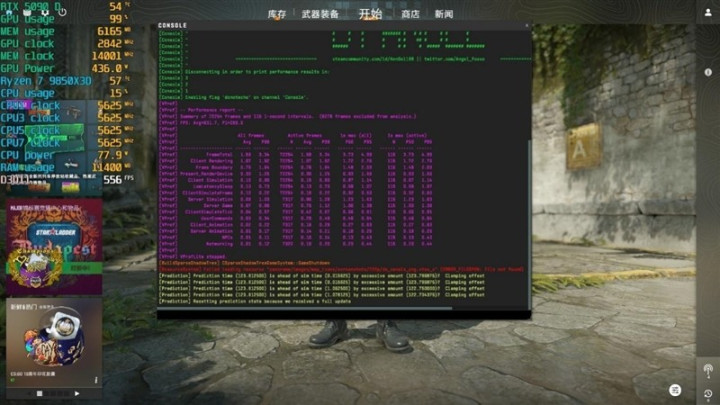Click the 'Performance report' console line
The height and width of the screenshot is (405, 720).
pos(212,110)
